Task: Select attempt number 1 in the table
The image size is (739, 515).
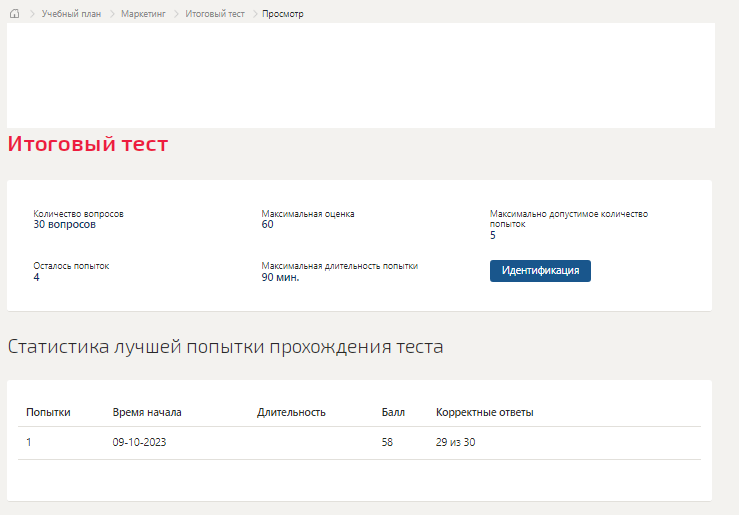Action: coord(29,442)
